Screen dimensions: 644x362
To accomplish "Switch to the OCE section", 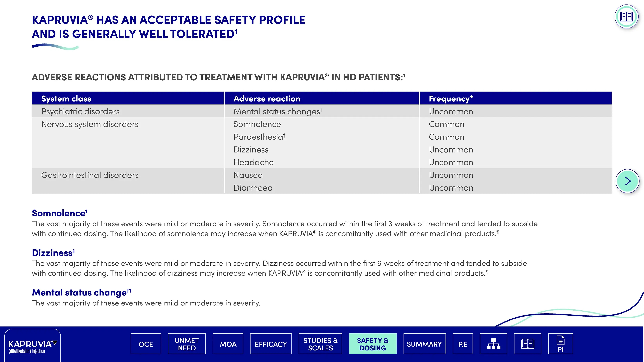I will 146,344.
